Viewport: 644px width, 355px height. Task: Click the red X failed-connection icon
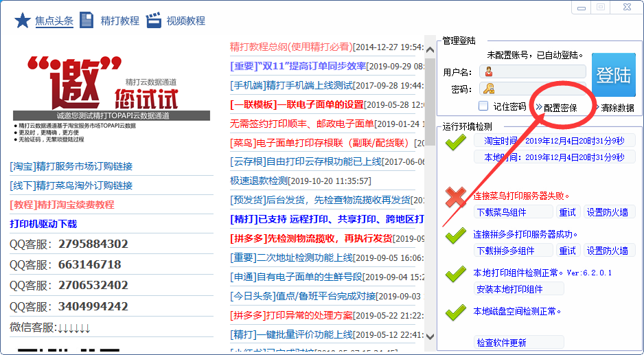455,198
